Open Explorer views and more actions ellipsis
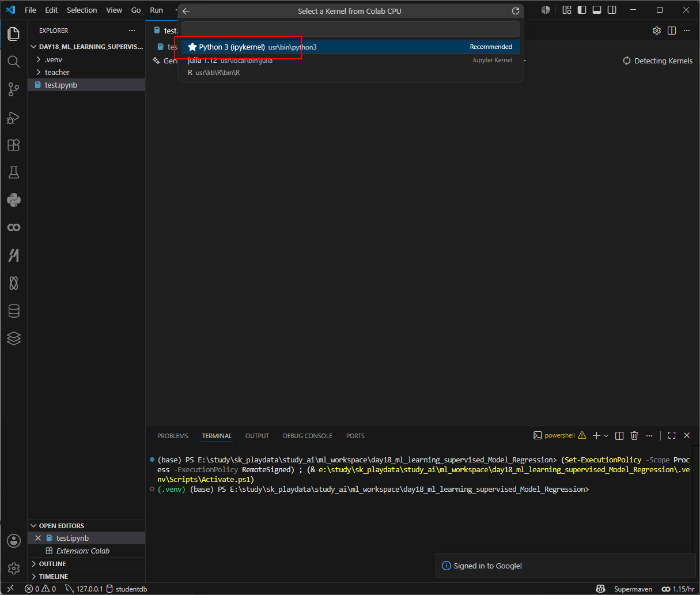The image size is (700, 595). pyautogui.click(x=132, y=31)
